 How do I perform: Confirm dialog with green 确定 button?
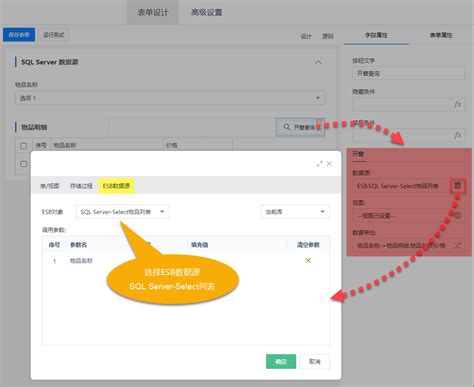point(281,361)
